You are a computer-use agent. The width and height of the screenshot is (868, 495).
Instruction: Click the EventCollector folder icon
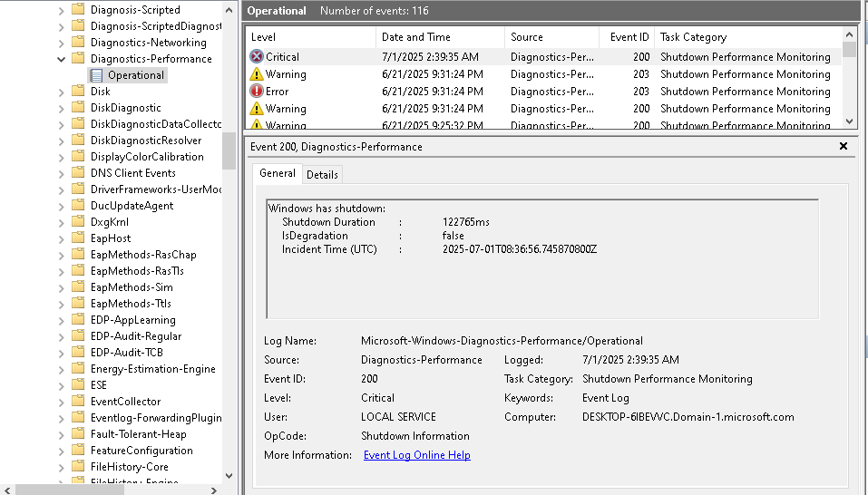pyautogui.click(x=78, y=401)
